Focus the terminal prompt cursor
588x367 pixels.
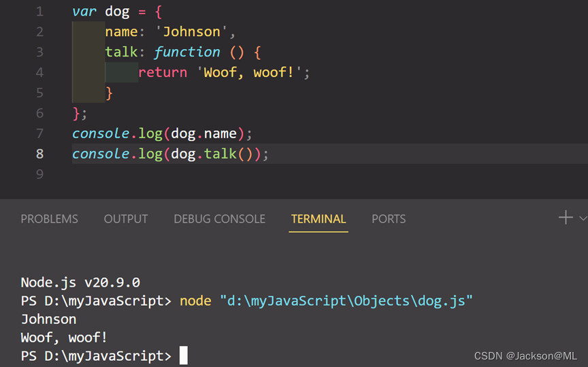tap(183, 355)
